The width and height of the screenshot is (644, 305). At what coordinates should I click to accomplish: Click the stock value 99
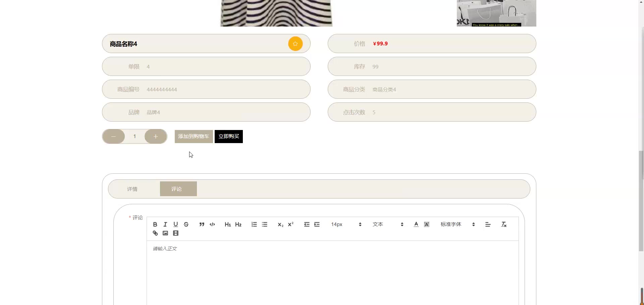click(x=375, y=67)
